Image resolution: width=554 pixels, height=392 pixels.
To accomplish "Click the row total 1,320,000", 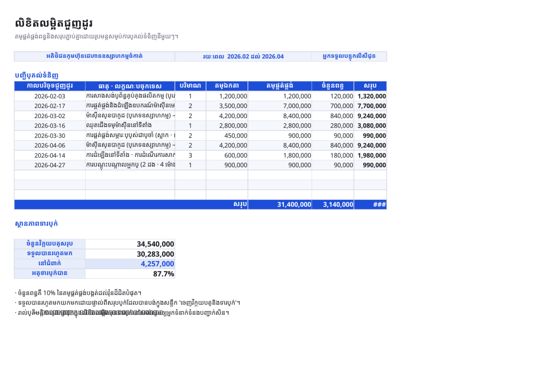I will tap(370, 96).
